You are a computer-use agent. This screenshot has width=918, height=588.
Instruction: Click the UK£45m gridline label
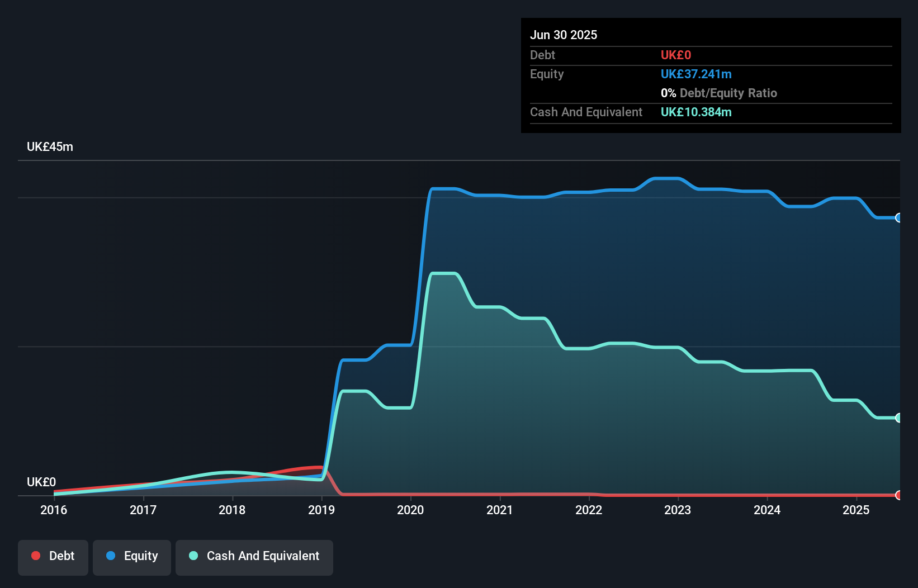coord(50,146)
